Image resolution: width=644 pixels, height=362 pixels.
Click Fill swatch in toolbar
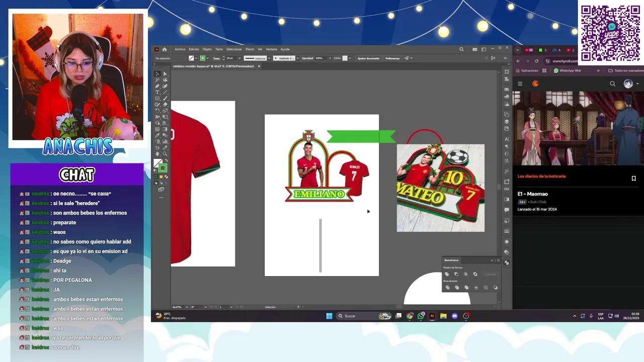[158, 162]
